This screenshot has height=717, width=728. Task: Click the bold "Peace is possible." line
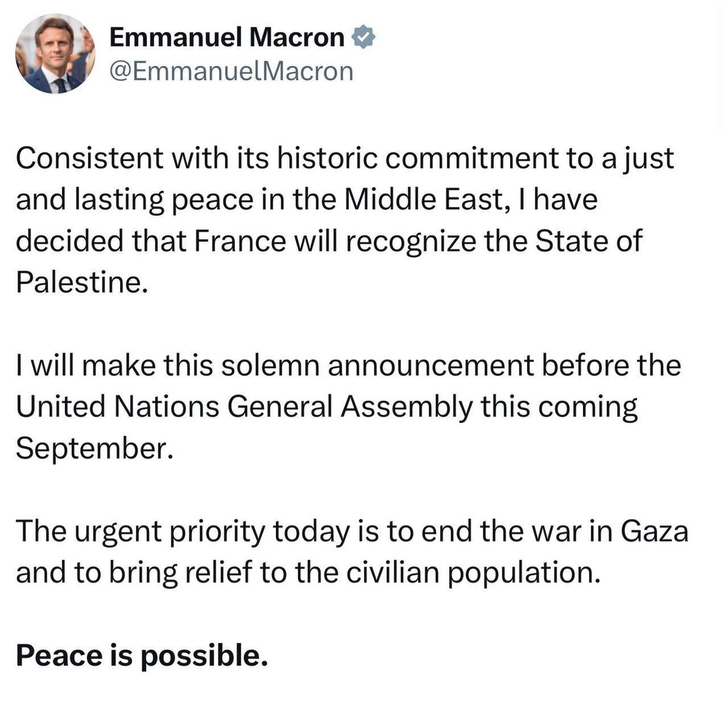pos(142,656)
